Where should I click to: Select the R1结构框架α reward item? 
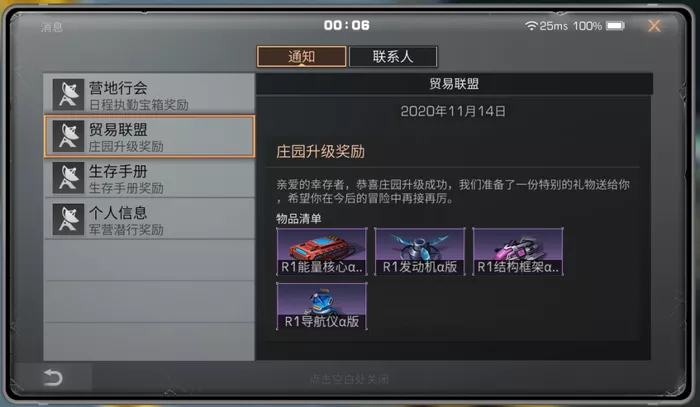pyautogui.click(x=518, y=251)
